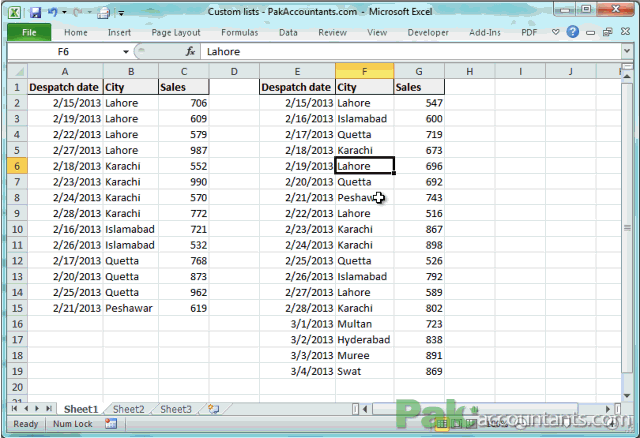The width and height of the screenshot is (640, 438).
Task: Expand the formula bar arrow
Action: coord(627,51)
